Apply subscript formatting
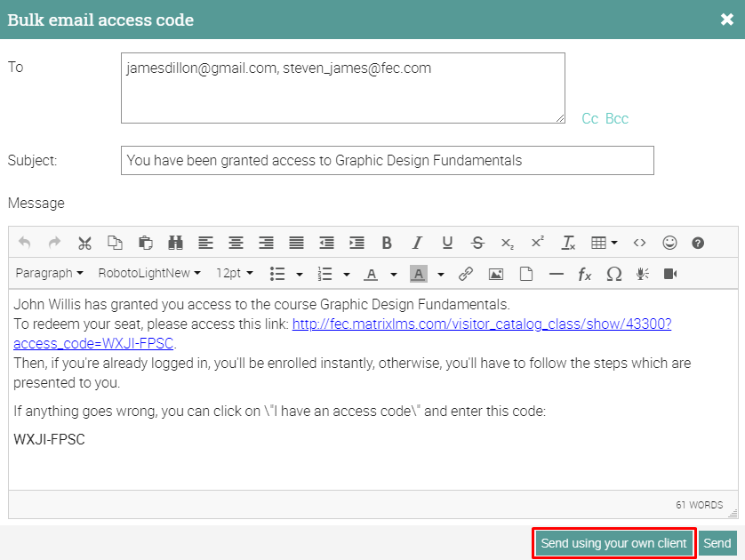This screenshot has width=745, height=560. tap(508, 243)
